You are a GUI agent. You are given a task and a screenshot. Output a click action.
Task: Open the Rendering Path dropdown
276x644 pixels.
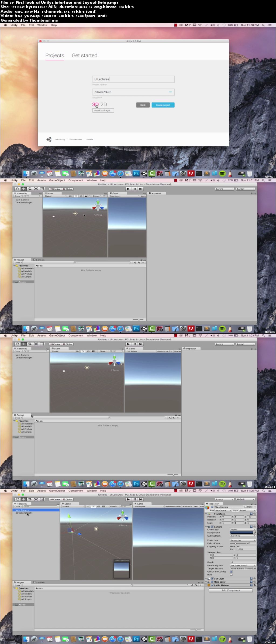(x=243, y=565)
